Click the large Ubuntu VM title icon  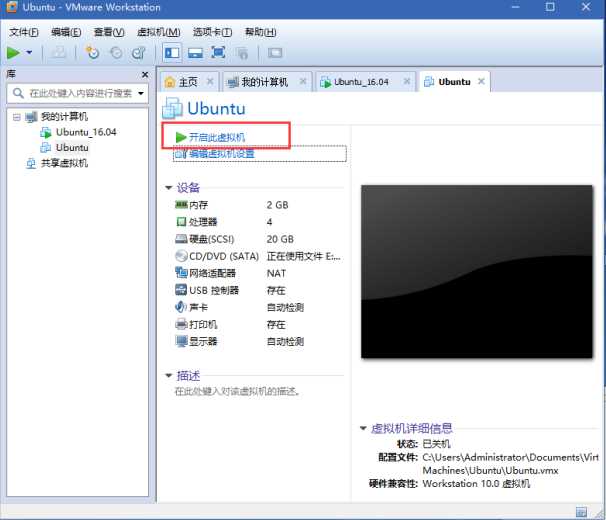pos(172,108)
